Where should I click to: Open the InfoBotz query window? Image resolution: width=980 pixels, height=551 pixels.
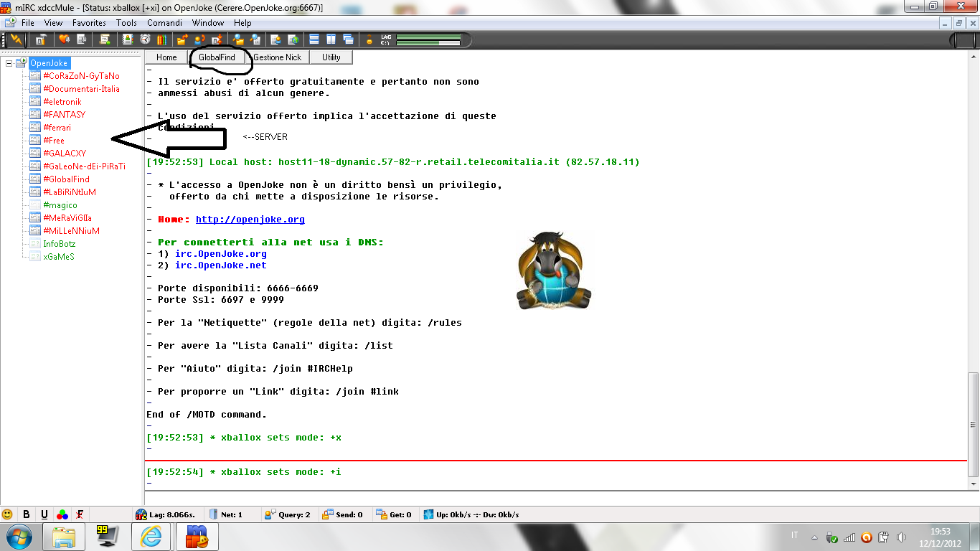click(59, 244)
